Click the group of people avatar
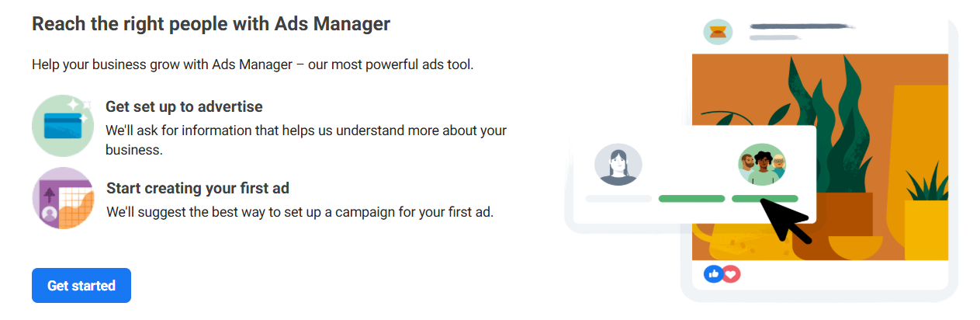 pyautogui.click(x=762, y=165)
